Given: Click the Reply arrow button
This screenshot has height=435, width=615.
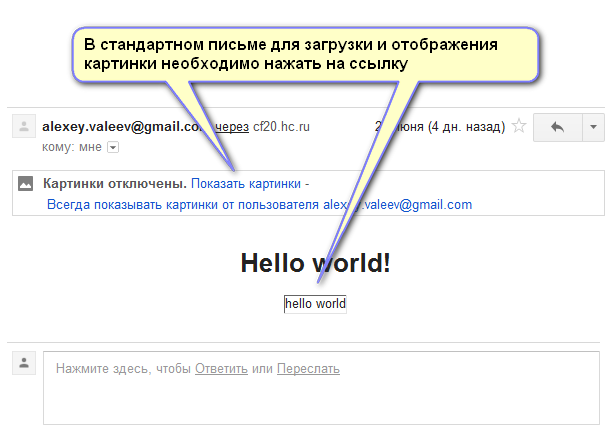Looking at the screenshot, I should [557, 127].
